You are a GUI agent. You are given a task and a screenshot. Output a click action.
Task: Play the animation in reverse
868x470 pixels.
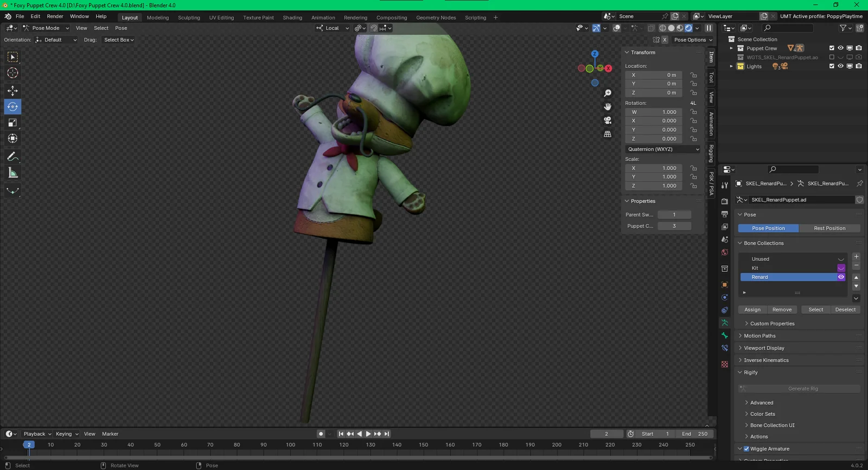[x=359, y=434]
